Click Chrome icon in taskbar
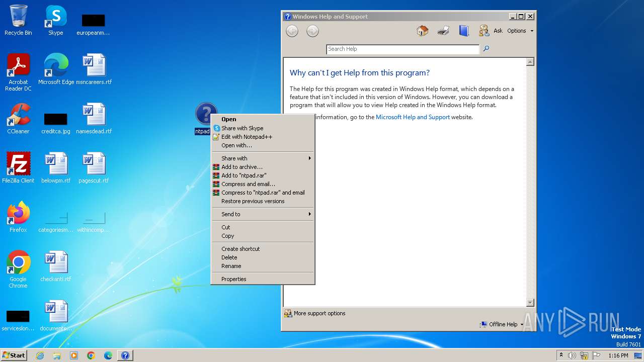This screenshot has width=644, height=362. coord(91,355)
